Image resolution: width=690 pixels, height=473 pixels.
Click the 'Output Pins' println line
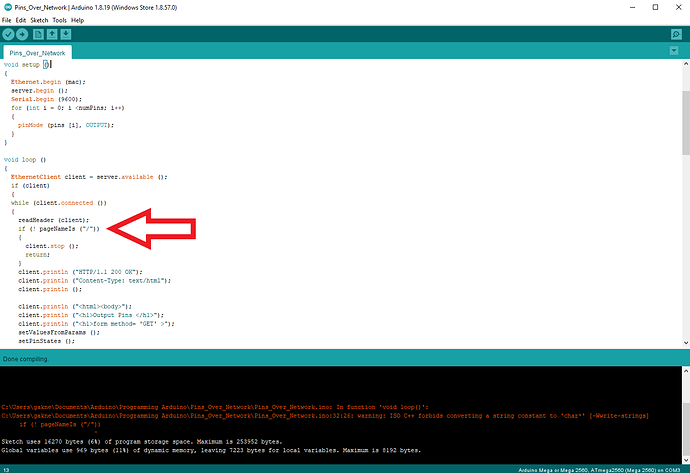[91, 315]
